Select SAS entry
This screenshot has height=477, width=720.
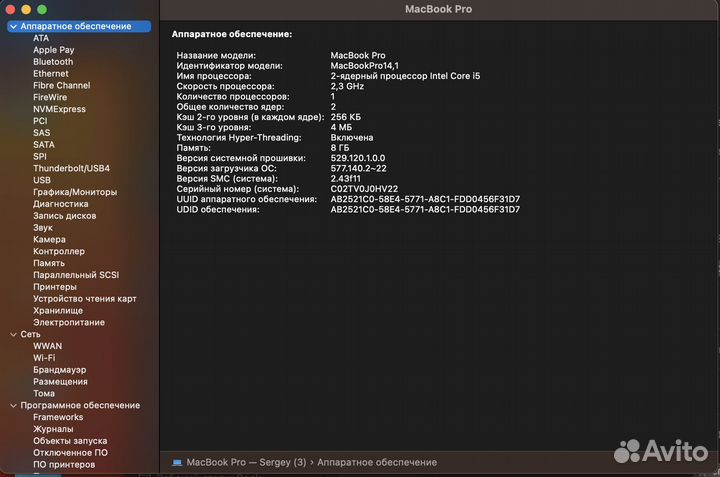click(41, 133)
